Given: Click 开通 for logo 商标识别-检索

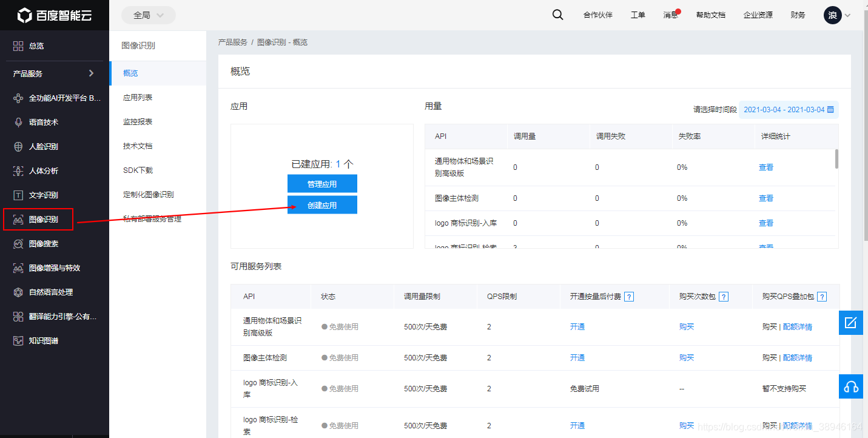Looking at the screenshot, I should [577, 426].
